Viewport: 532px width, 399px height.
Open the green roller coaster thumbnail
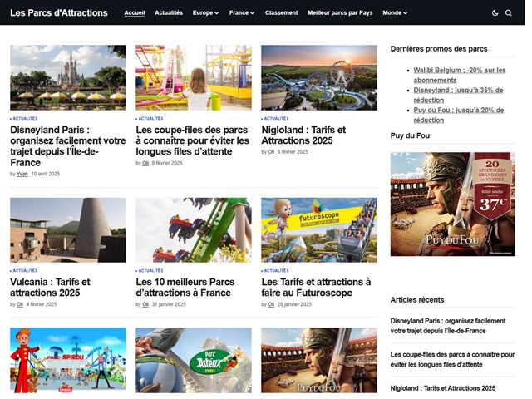coord(194,230)
